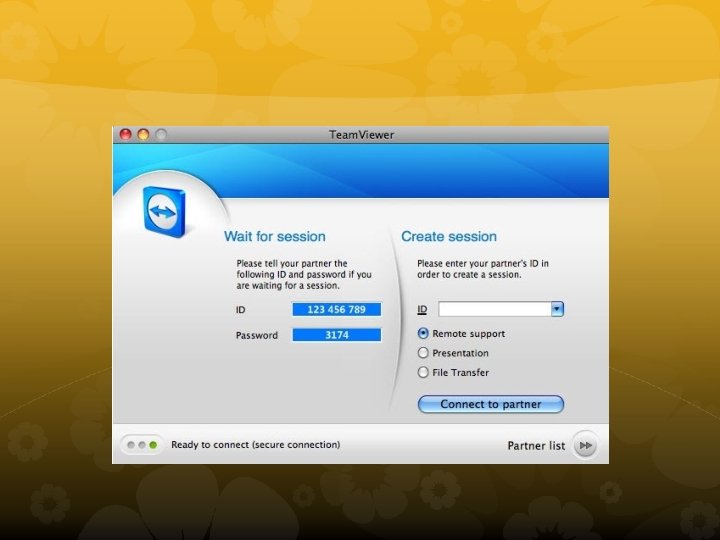Open Partner list with double-arrow button

pos(585,445)
